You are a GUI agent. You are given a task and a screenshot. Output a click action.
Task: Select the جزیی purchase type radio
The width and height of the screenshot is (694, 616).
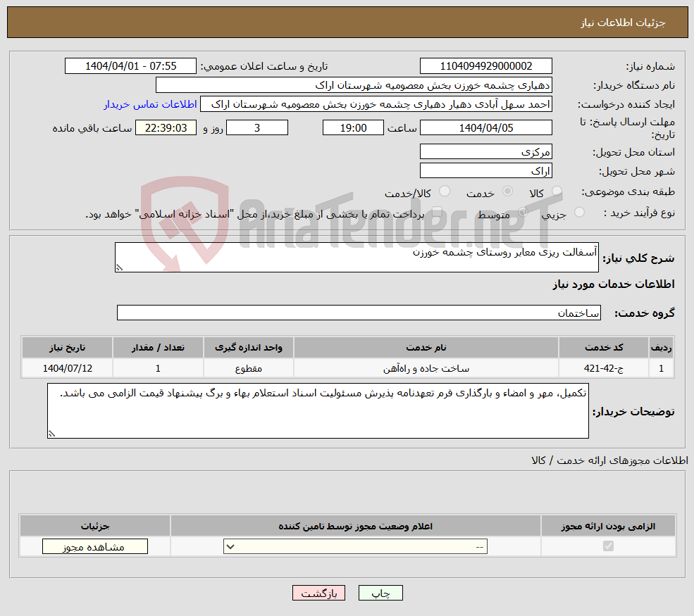[x=579, y=213]
